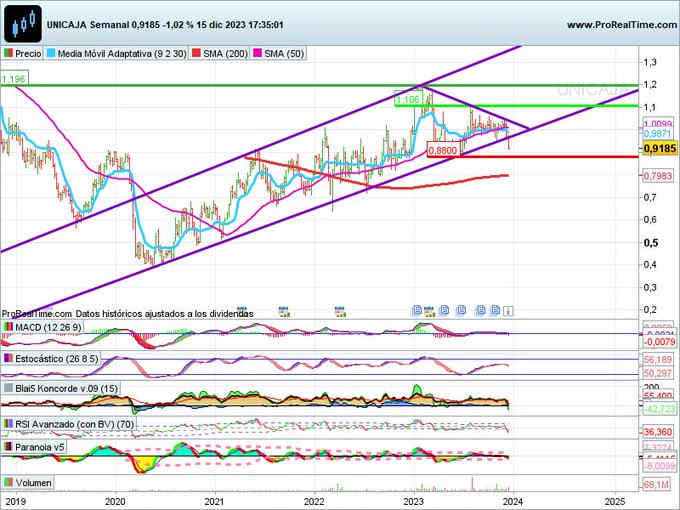Click the last blue document icon before info icon
The image size is (680, 510).
[x=495, y=310]
